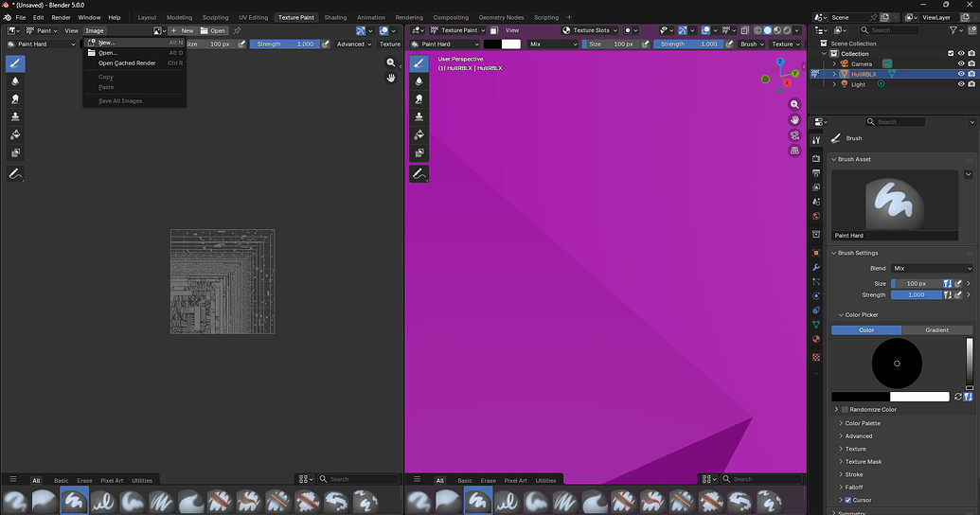Expand the Camera item in outliner

834,63
